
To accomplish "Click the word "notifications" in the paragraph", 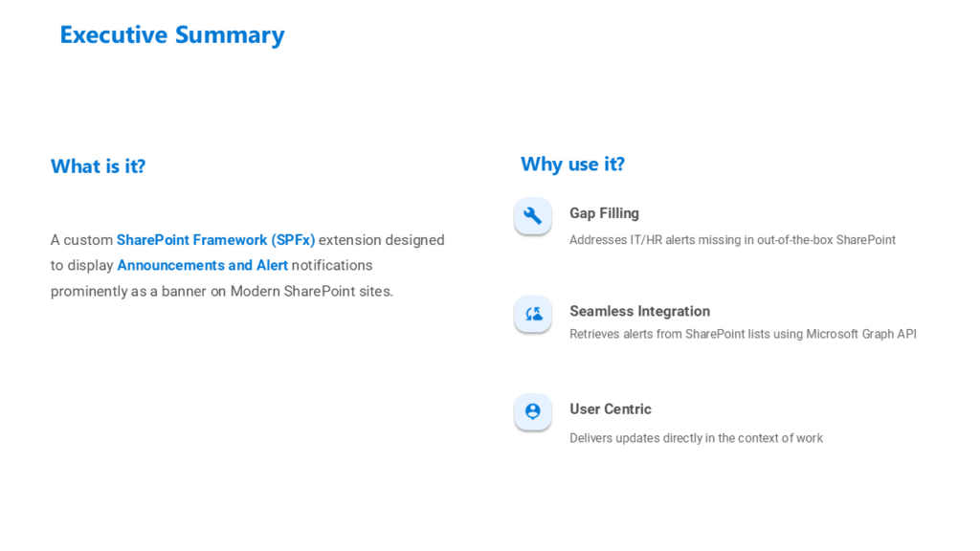I will point(332,265).
